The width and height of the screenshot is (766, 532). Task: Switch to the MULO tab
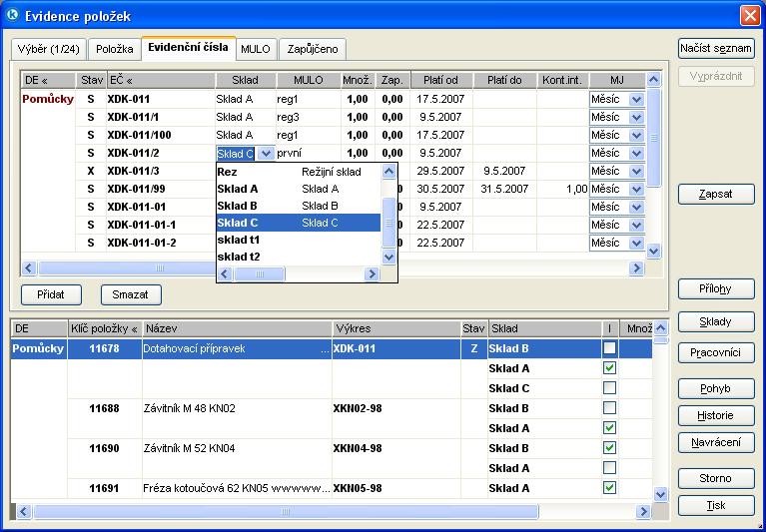coord(256,49)
